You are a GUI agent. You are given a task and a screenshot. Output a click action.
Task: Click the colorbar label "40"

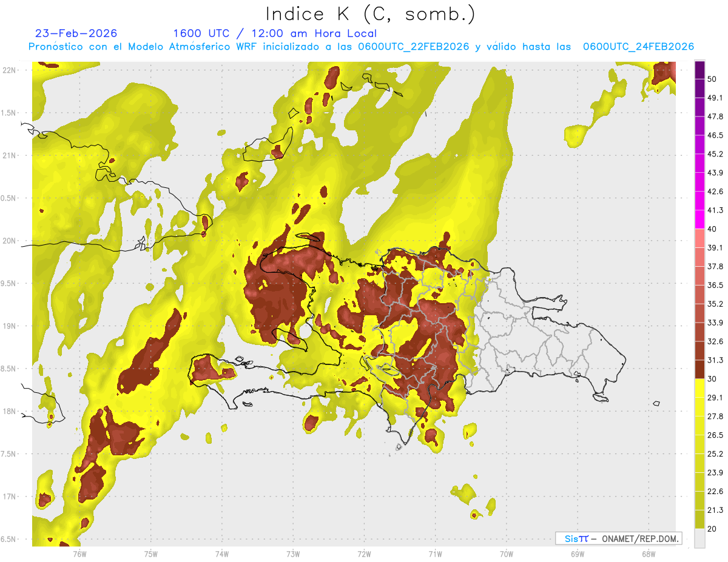[x=712, y=229]
